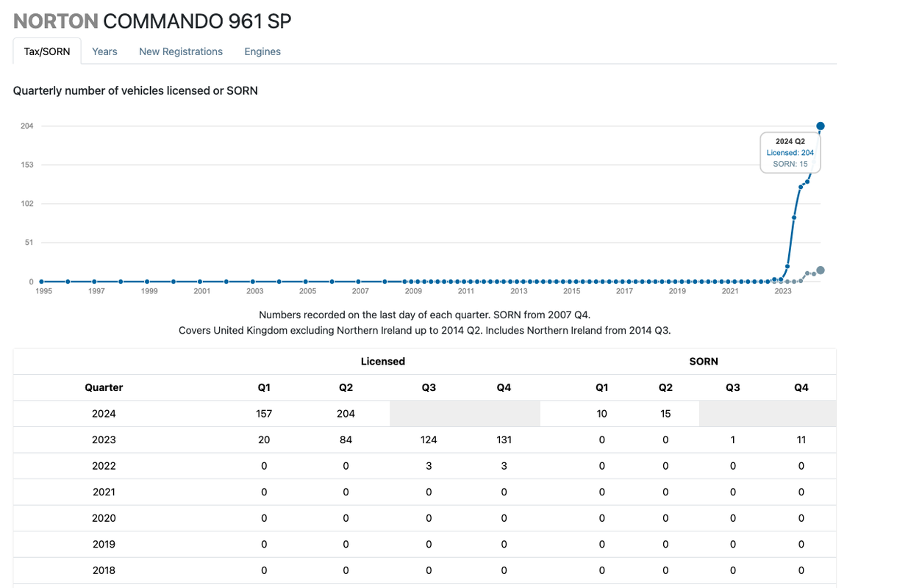Click 2024 Q1 SORN value 10
Viewport: 897px width, 588px height.
pos(602,414)
